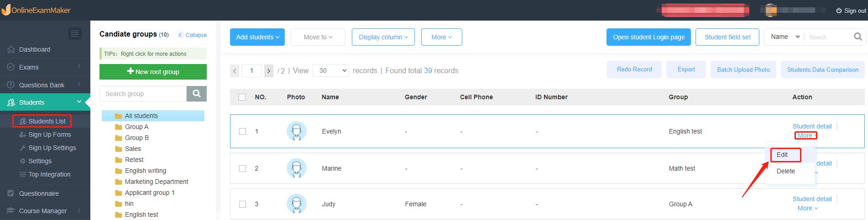Go to previous page arrow
This screenshot has height=220, width=868.
coord(235,71)
